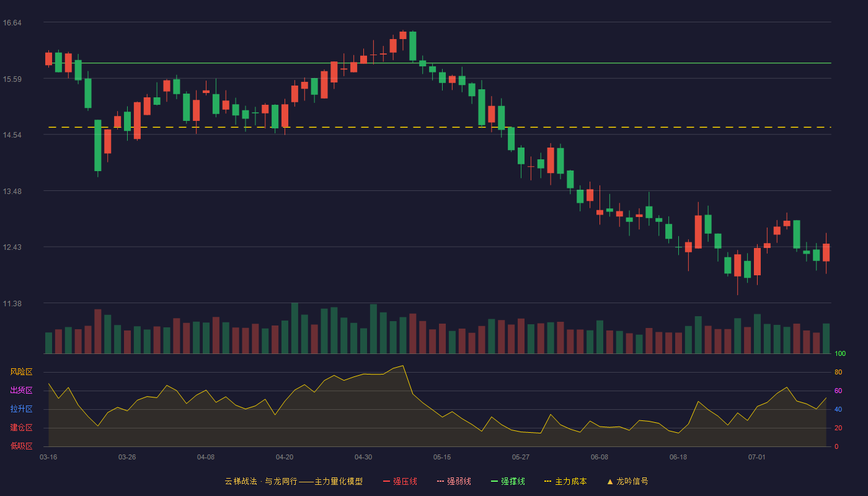Click the 03-16 date axis label
Screen dimensions: 868x496
point(48,457)
